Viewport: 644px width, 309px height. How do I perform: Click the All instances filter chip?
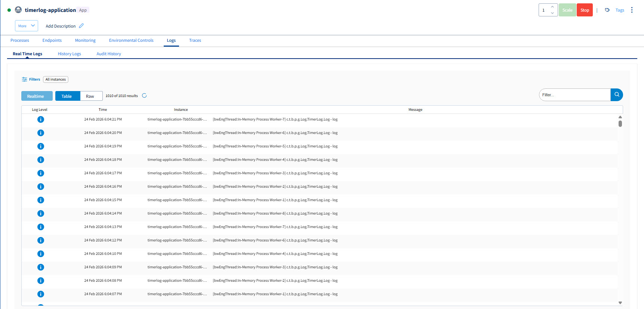click(x=56, y=79)
